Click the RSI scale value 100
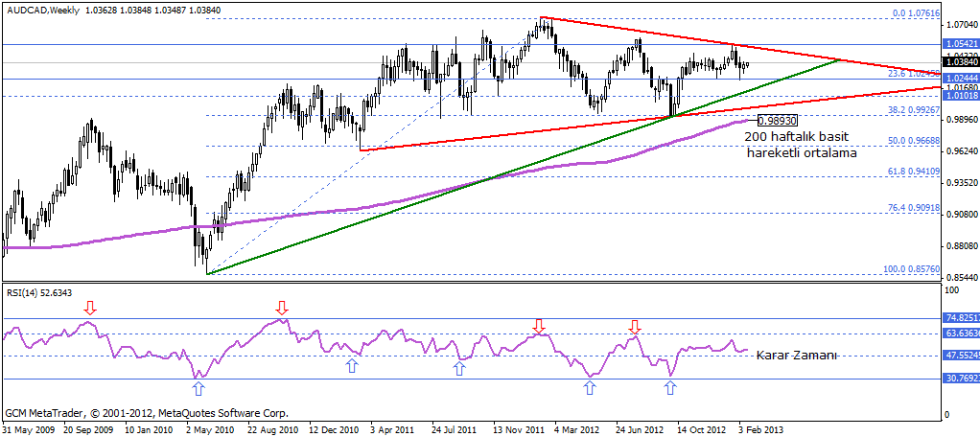 [x=952, y=291]
